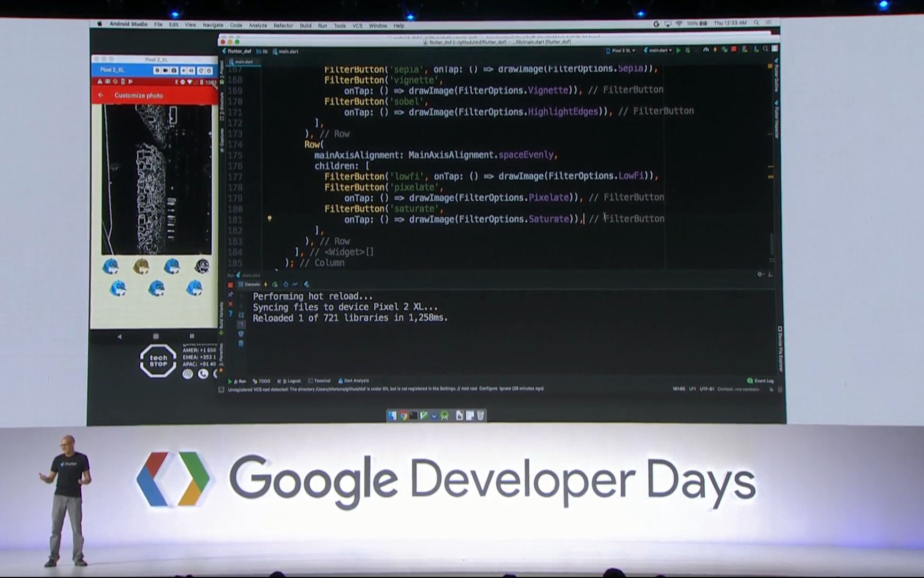The image size is (924, 578).
Task: Click the UTF-8 encoding indicator in status bar
Action: pos(707,389)
